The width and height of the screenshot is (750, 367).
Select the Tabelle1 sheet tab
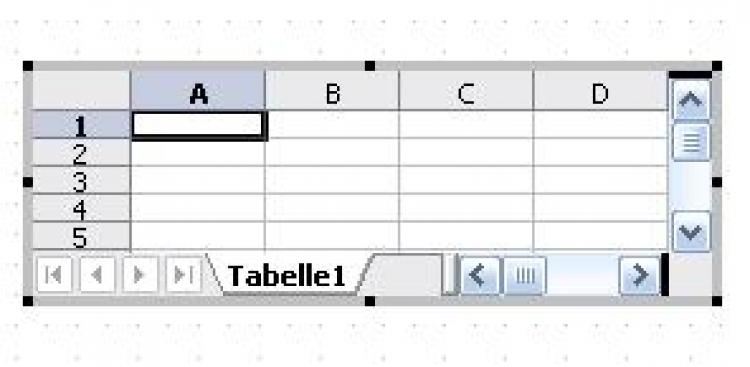tap(287, 275)
